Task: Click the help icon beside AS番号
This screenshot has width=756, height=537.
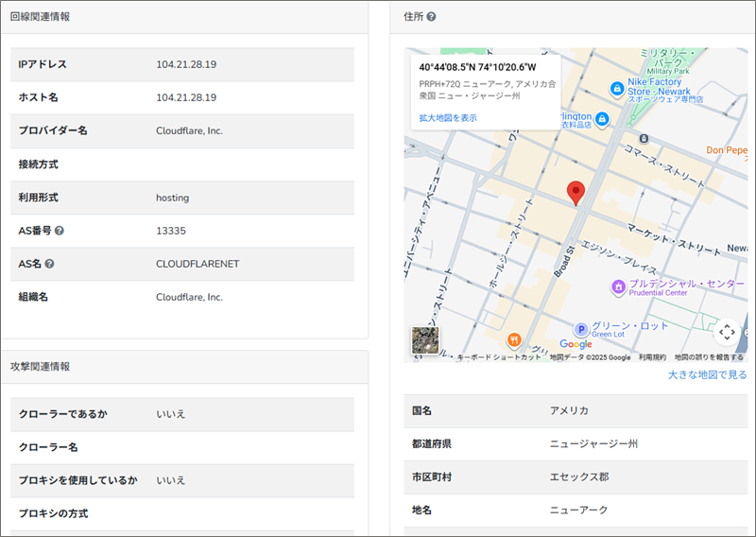Action: point(60,231)
